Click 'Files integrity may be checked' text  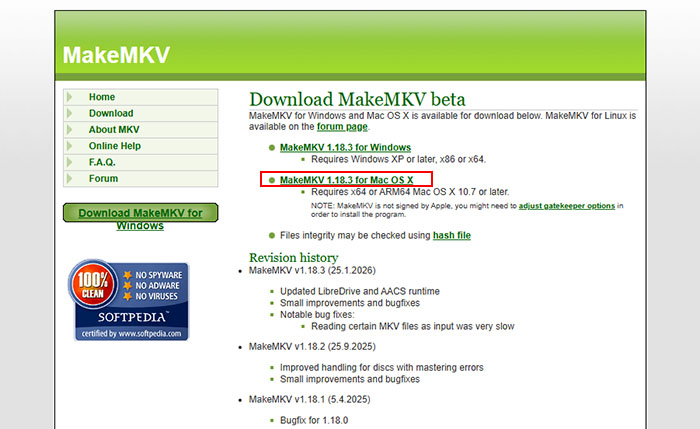(355, 235)
